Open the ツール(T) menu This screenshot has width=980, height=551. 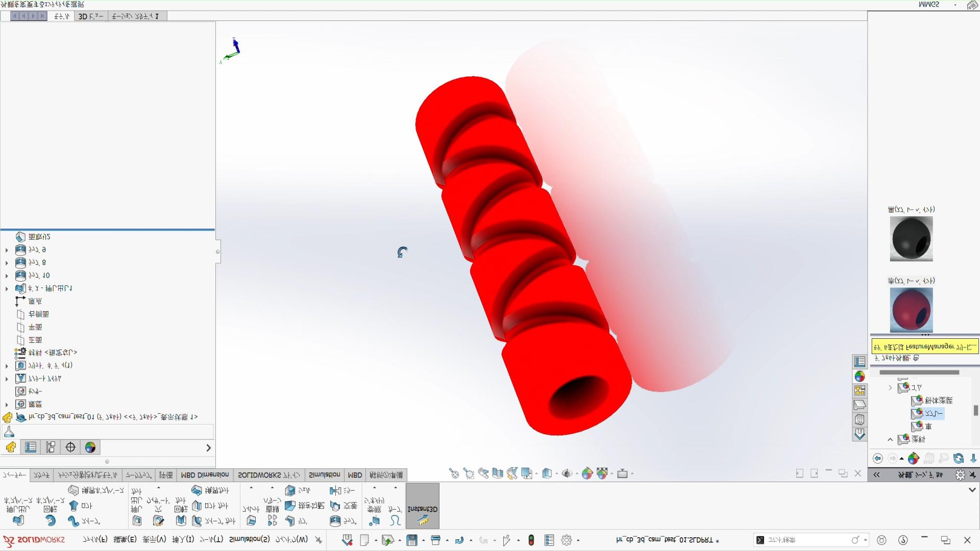[211, 540]
